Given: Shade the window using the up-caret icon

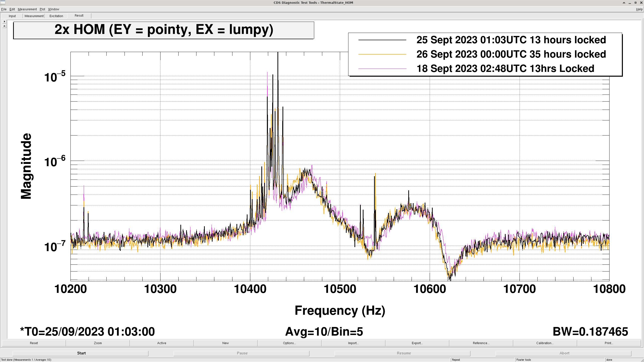Looking at the screenshot, I should coord(624,3).
